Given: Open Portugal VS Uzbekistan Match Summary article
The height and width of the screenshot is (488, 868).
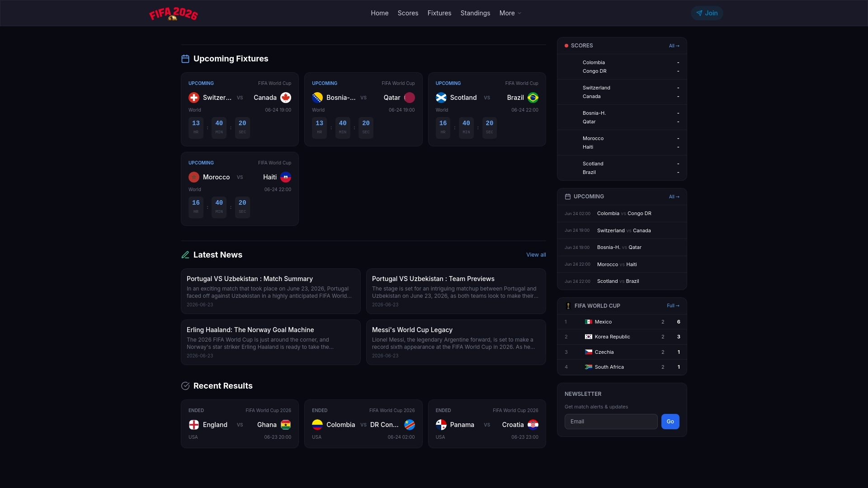Looking at the screenshot, I should point(271,291).
